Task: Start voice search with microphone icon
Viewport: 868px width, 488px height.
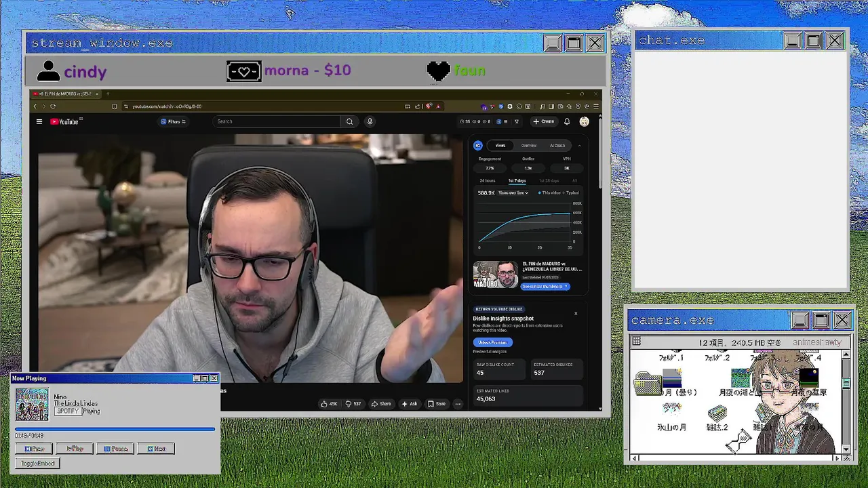Action: click(370, 121)
